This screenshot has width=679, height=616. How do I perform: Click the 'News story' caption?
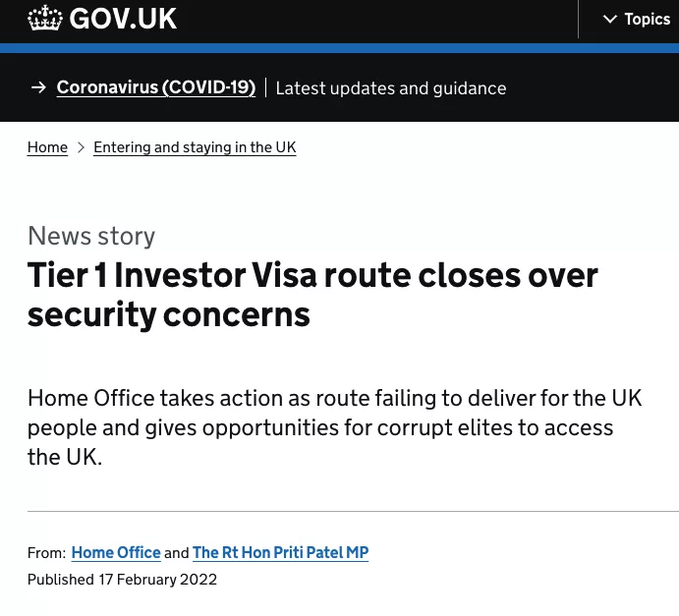pos(91,236)
